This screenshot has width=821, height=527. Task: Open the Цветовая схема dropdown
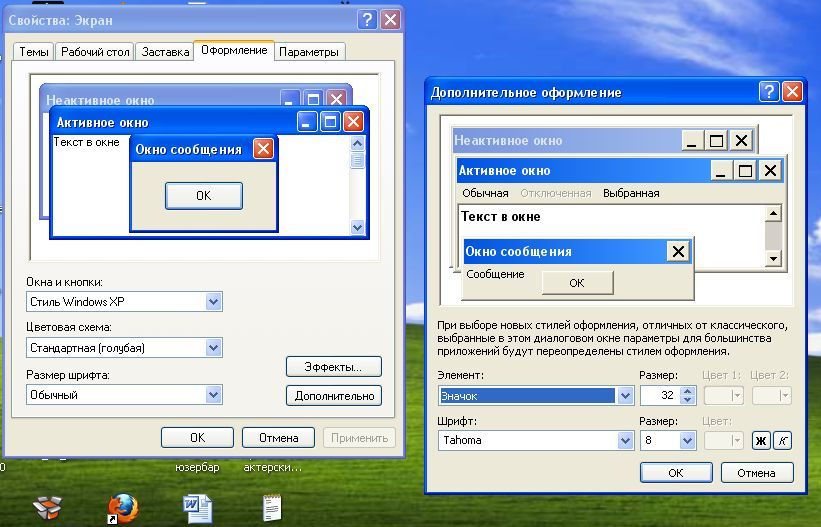click(125, 348)
